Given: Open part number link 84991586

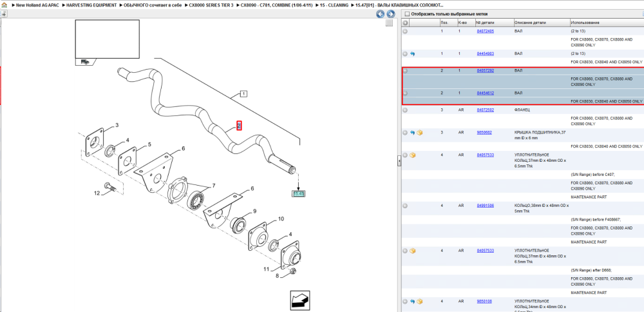Looking at the screenshot, I should [x=485, y=206].
